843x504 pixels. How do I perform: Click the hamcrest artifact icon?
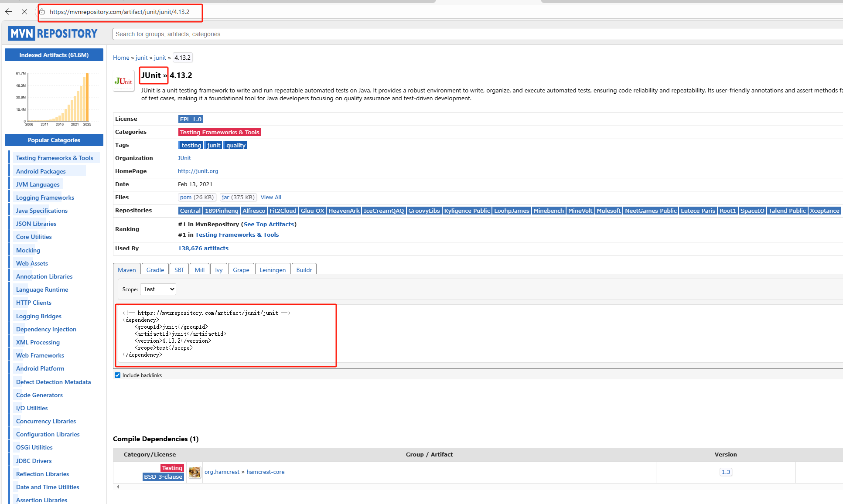coord(195,472)
